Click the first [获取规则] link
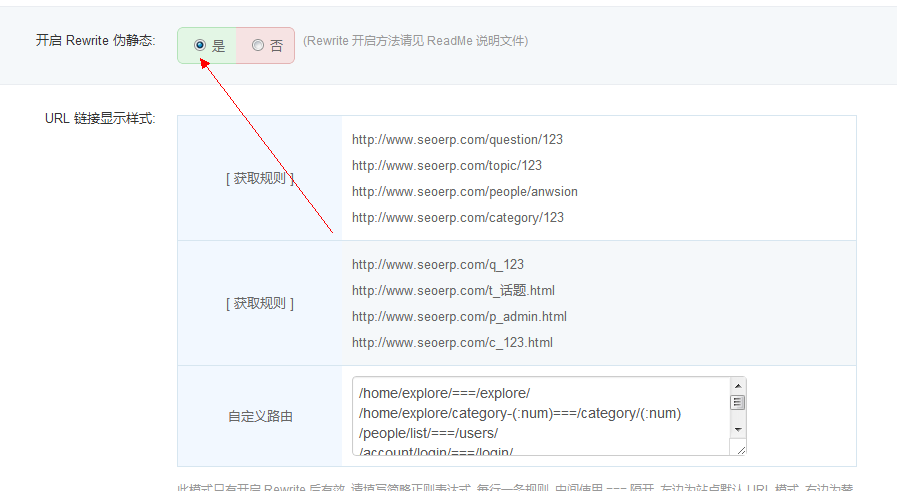The image size is (897, 491). pos(259,178)
